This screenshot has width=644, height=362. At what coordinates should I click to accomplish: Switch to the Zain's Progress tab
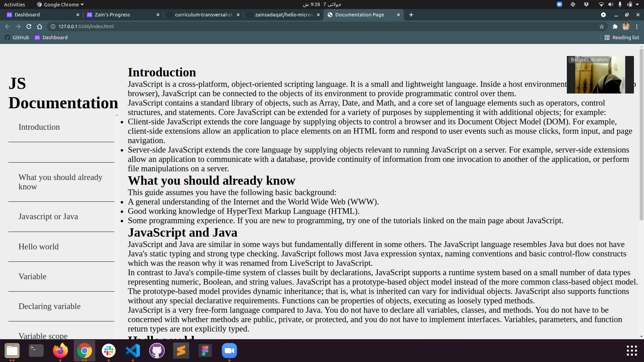[x=112, y=15]
